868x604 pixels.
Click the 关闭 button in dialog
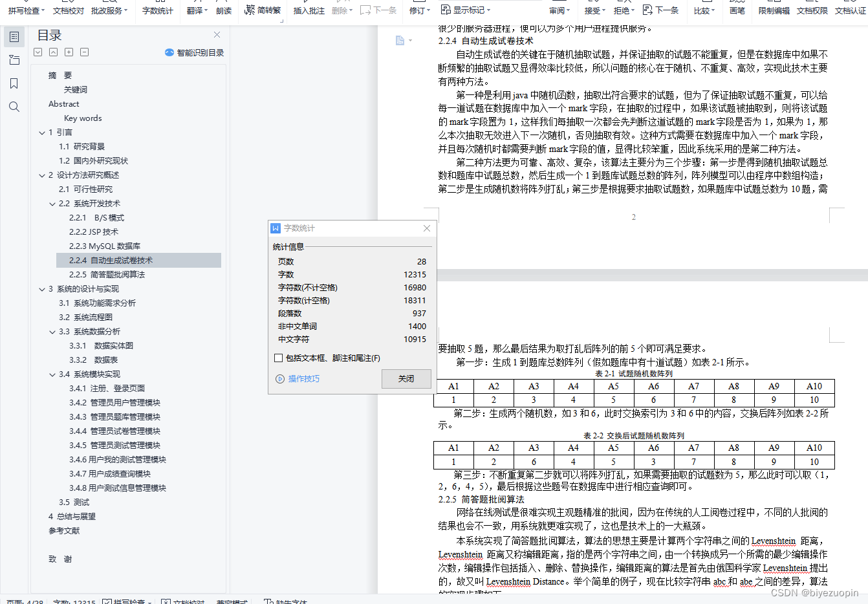pos(406,379)
